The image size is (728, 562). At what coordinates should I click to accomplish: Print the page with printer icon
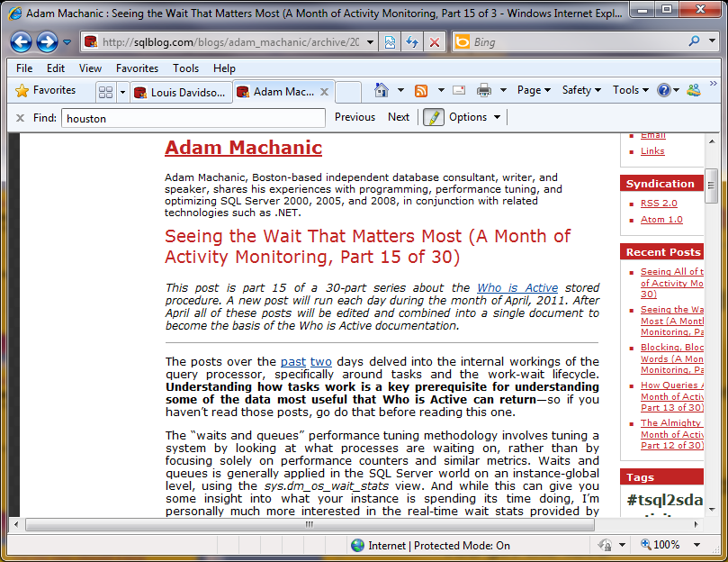pyautogui.click(x=484, y=90)
